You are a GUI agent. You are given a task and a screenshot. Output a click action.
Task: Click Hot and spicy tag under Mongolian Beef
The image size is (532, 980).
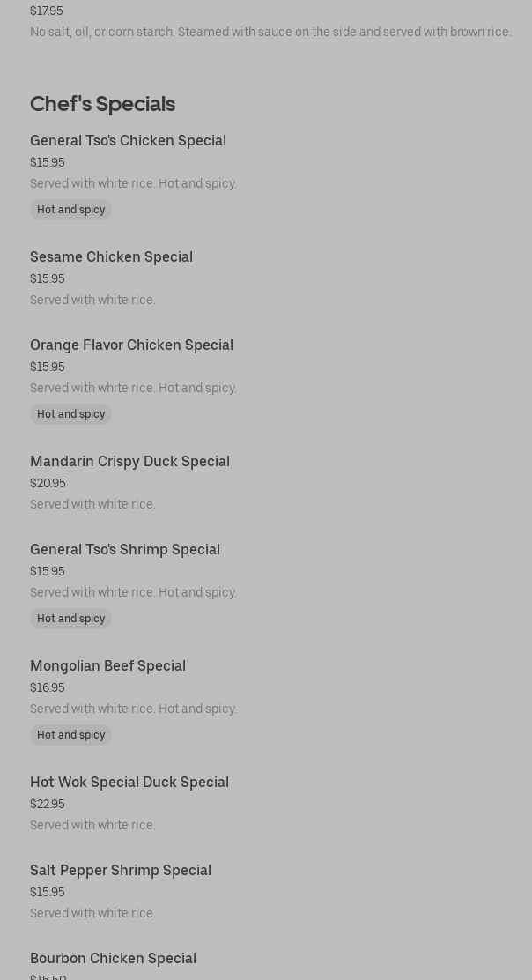click(x=70, y=735)
